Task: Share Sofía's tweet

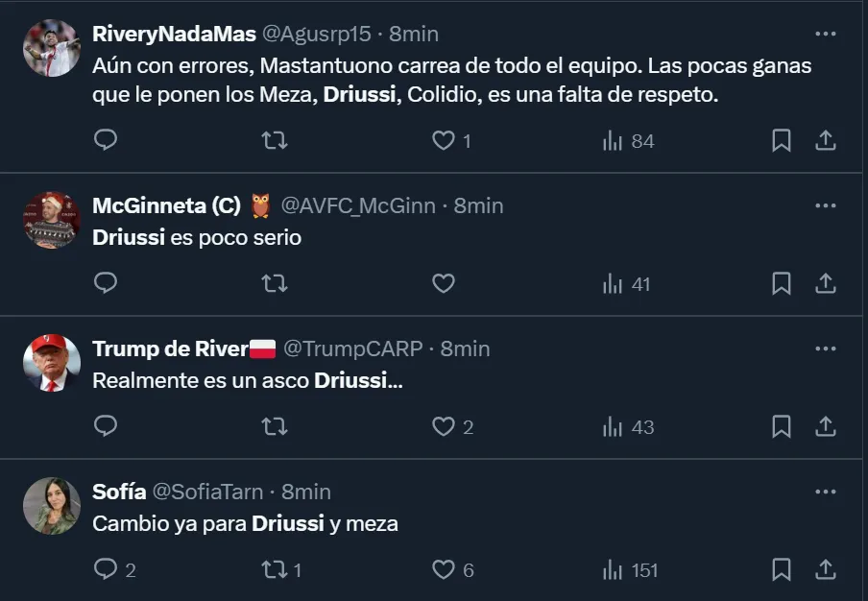Action: [825, 569]
